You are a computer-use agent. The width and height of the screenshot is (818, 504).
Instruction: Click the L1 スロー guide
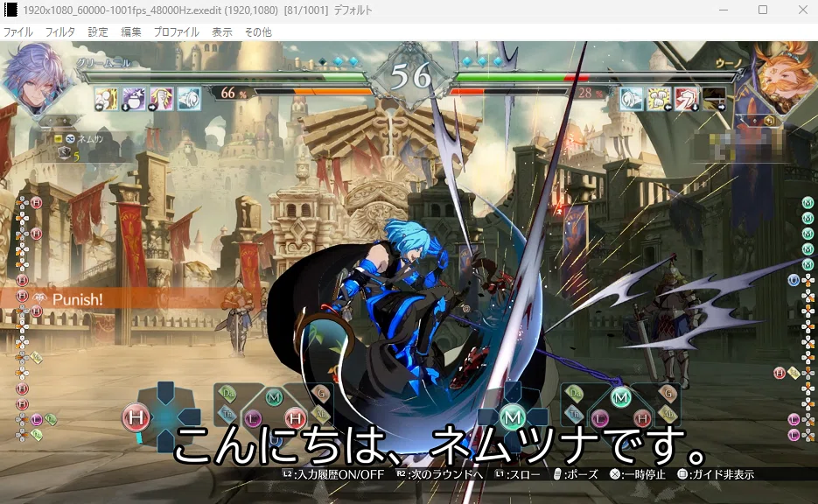(x=518, y=474)
